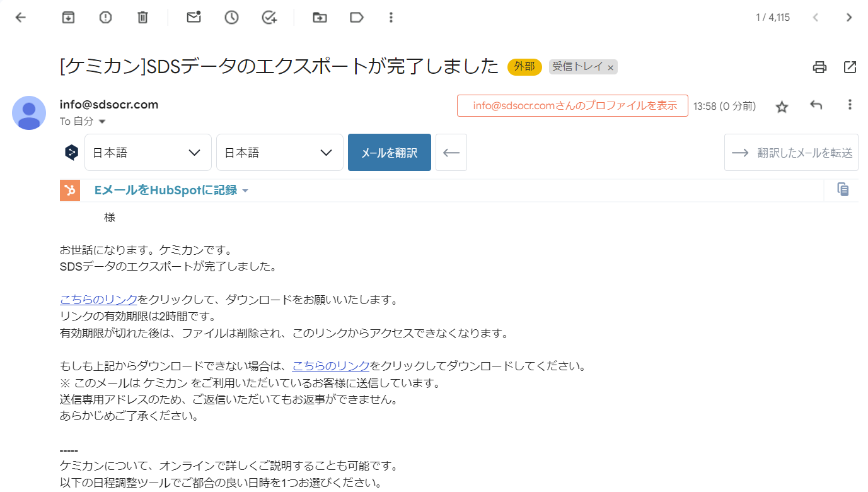Go to the newer email arrow
Screen dimensions: 868x492
[x=815, y=18]
